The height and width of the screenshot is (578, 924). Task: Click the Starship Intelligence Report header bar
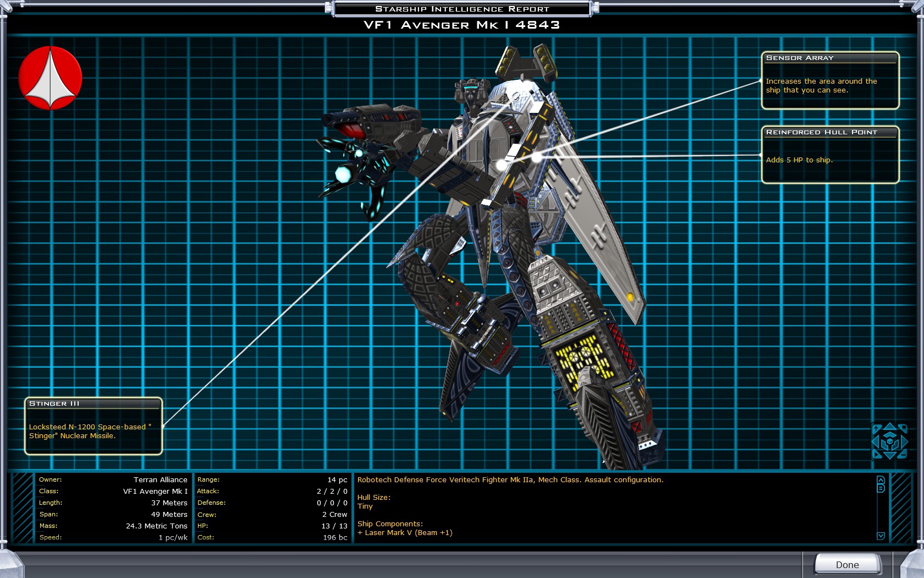coord(461,8)
